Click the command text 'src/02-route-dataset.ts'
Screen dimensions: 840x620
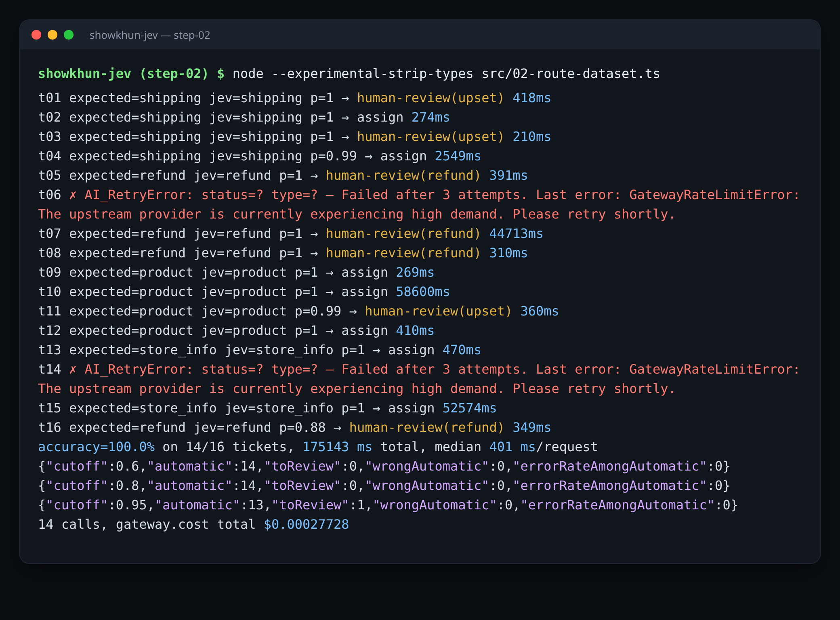571,74
